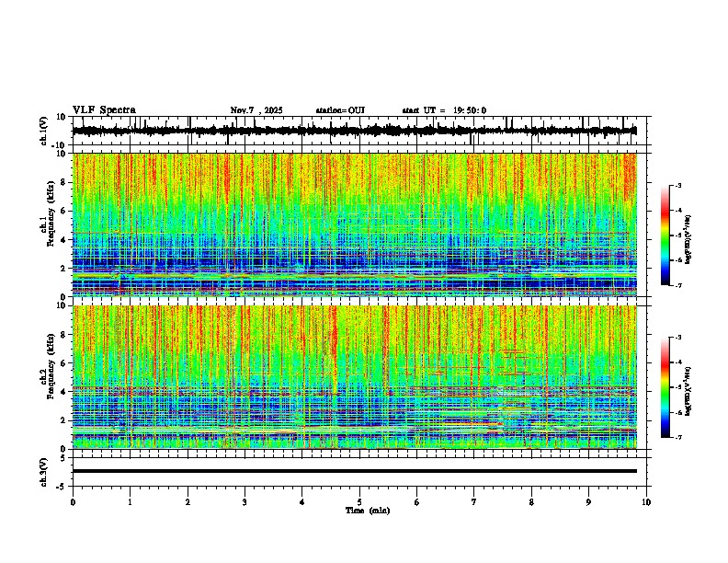This screenshot has height=563, width=728.
Task: Click the ch.1 colorbar "log(PSD)" label
Action: [688, 240]
